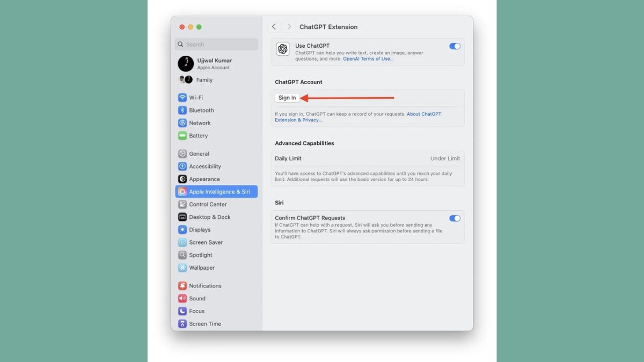Open the OpenAI Terms of Use link
Viewport: 644px width, 362px height.
(368, 59)
